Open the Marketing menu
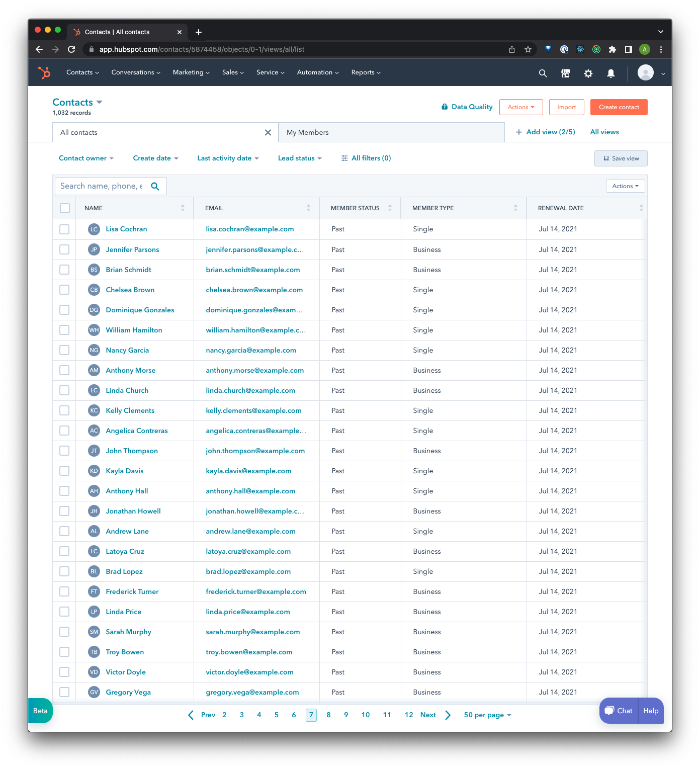The image size is (700, 769). (x=191, y=72)
